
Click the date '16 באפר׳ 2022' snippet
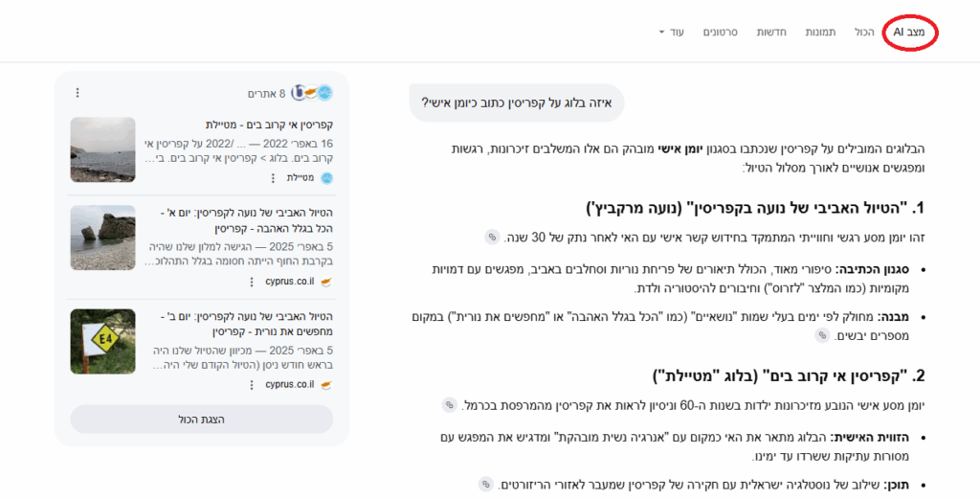tap(299, 144)
